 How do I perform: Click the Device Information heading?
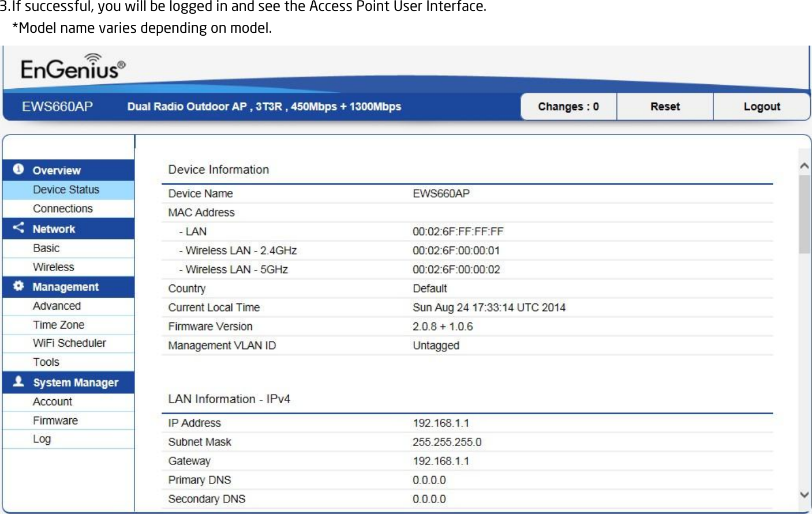(x=218, y=170)
